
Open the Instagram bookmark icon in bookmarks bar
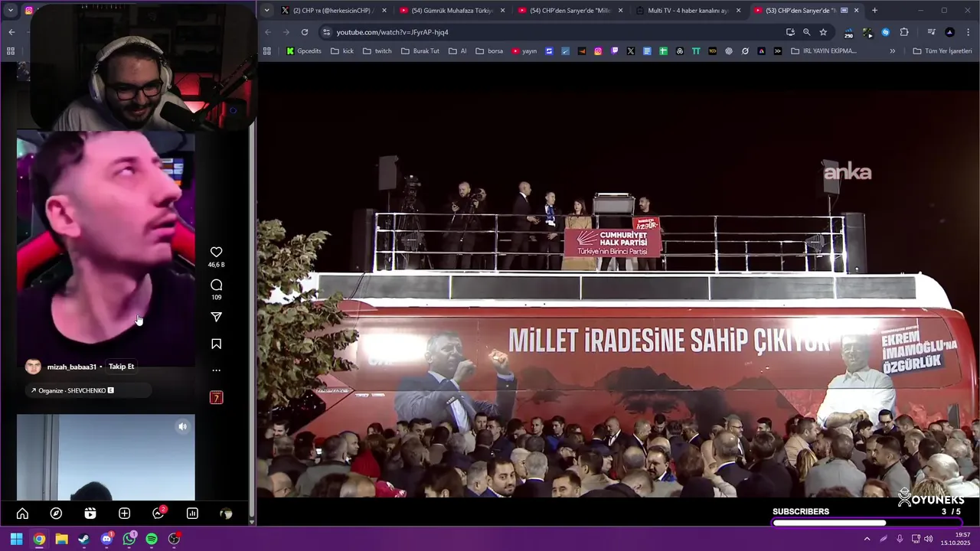[x=598, y=51]
